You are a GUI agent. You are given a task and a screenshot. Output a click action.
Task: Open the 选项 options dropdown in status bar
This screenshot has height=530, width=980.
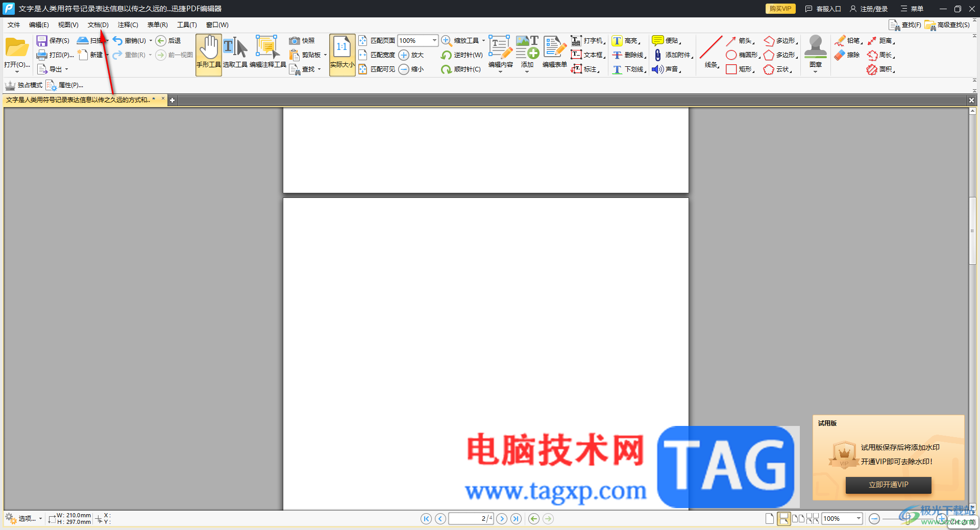point(23,519)
